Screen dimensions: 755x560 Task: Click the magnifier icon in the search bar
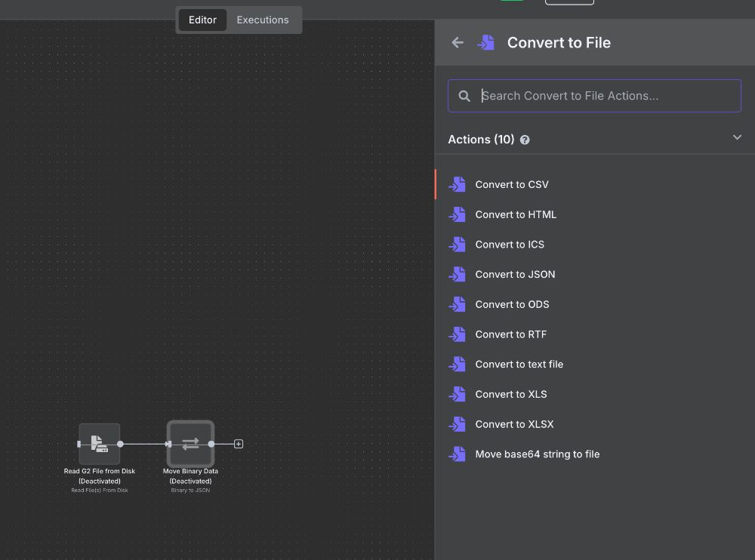click(x=464, y=96)
